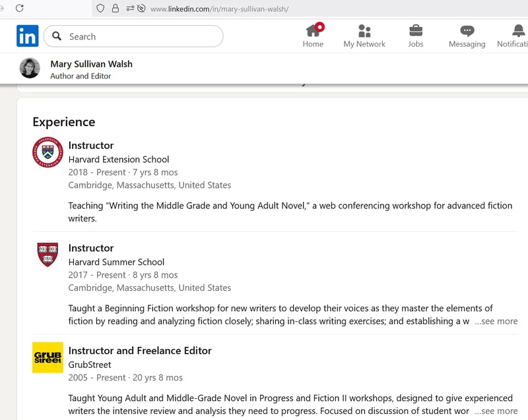Click the blocked camera permission icon
The width and height of the screenshot is (528, 420).
coord(141,9)
